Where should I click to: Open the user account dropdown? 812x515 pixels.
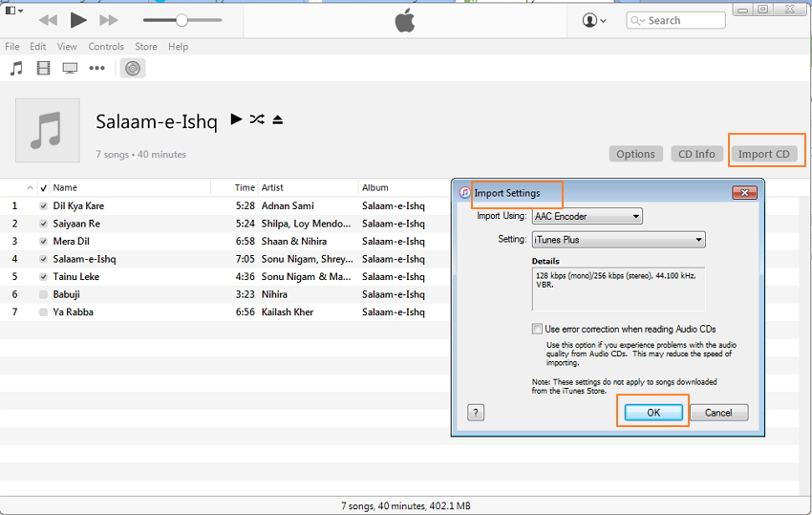[x=594, y=20]
